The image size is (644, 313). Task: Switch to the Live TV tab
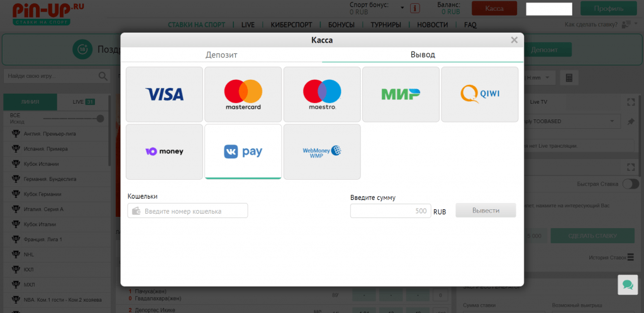[x=538, y=101]
